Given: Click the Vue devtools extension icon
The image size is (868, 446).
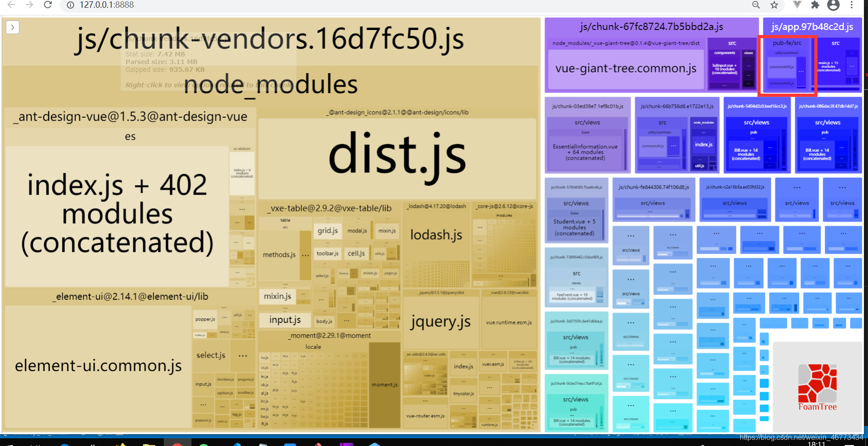Looking at the screenshot, I should click(x=797, y=5).
